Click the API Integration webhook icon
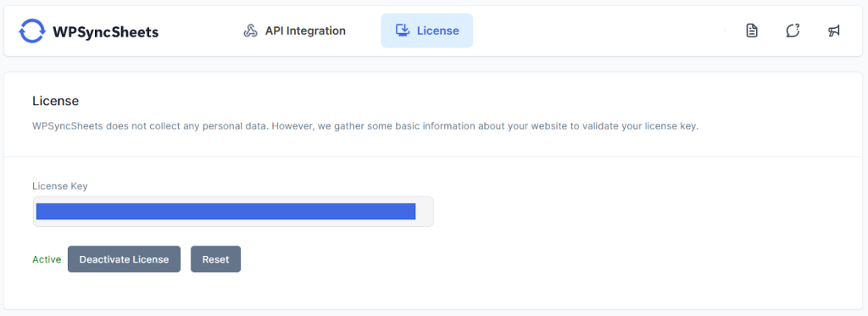This screenshot has height=316, width=868. pyautogui.click(x=250, y=31)
